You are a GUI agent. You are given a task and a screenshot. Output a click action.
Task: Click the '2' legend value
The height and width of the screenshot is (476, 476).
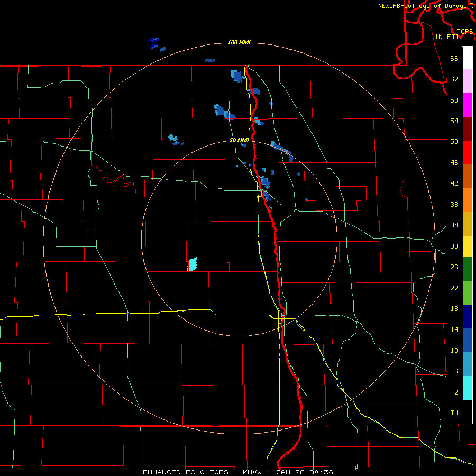(456, 392)
